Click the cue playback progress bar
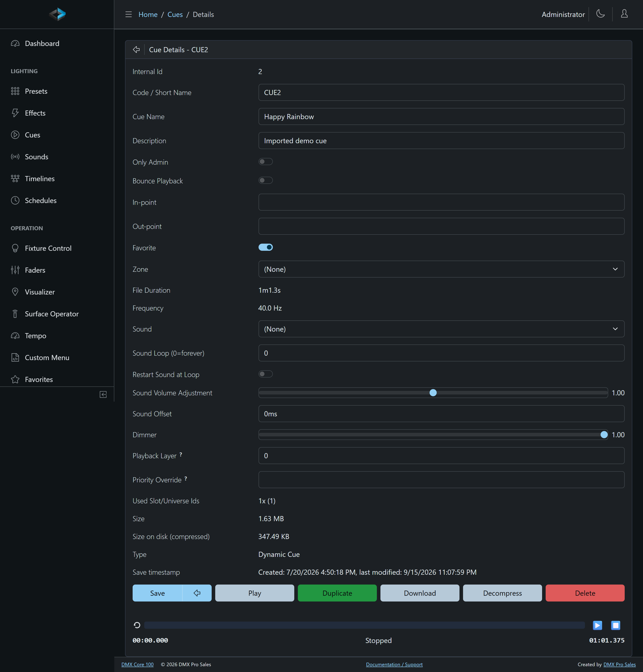The height and width of the screenshot is (672, 643). 364,625
